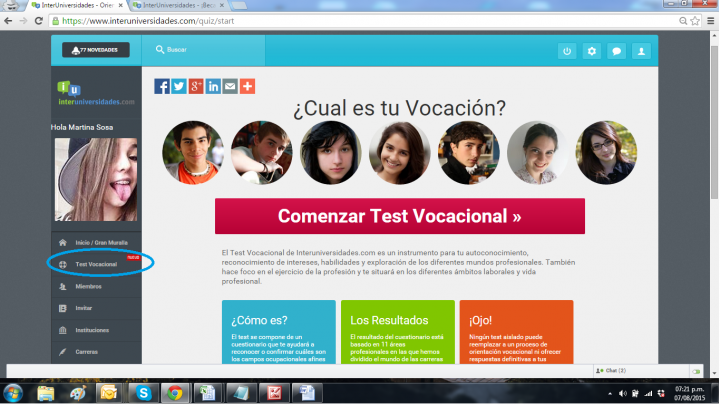The width and height of the screenshot is (720, 405).
Task: Open a new browser tab
Action: point(238,6)
